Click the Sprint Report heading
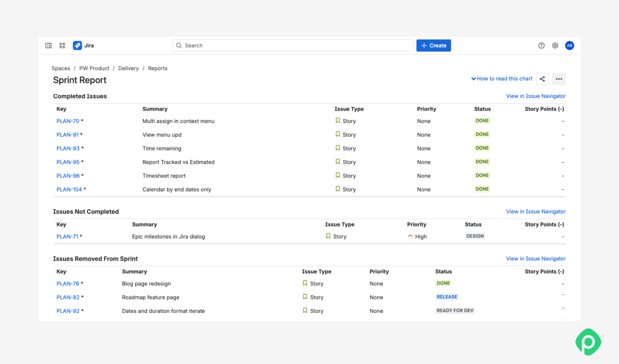This screenshot has width=619, height=364. click(x=80, y=80)
